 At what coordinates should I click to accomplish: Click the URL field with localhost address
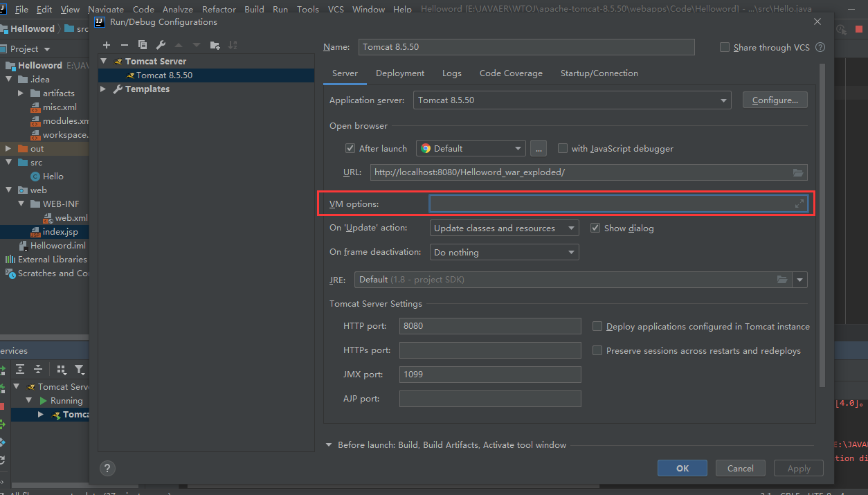(x=589, y=172)
